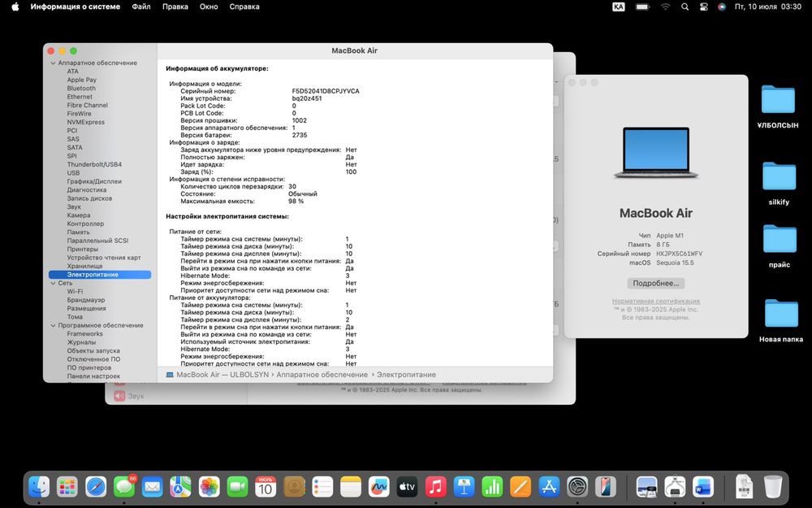
Task: Open Siri from the menu bar
Action: pos(722,7)
